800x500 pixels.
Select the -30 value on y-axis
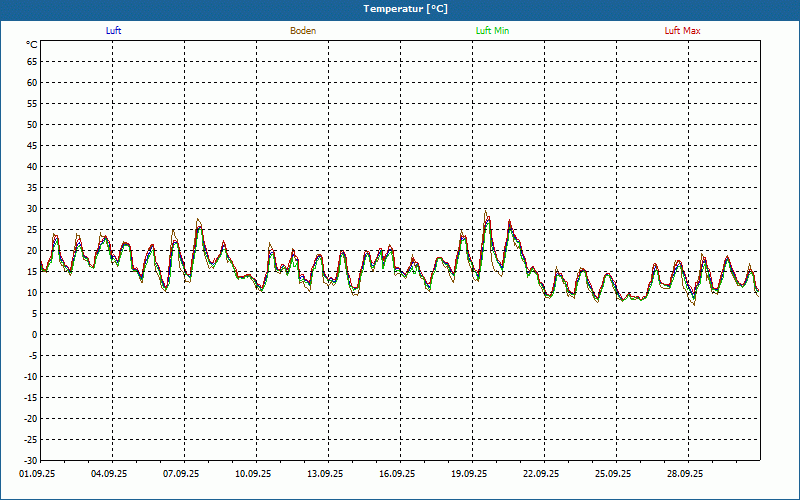[30, 460]
